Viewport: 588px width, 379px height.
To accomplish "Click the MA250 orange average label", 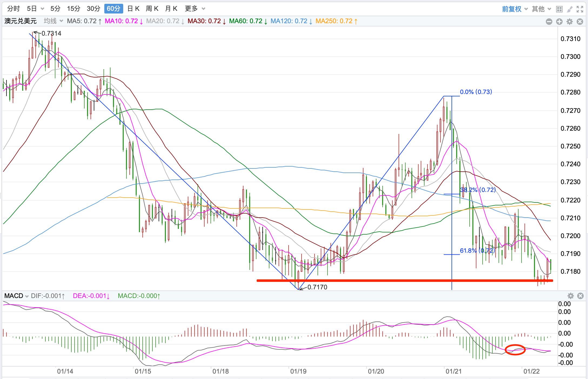I will 336,21.
